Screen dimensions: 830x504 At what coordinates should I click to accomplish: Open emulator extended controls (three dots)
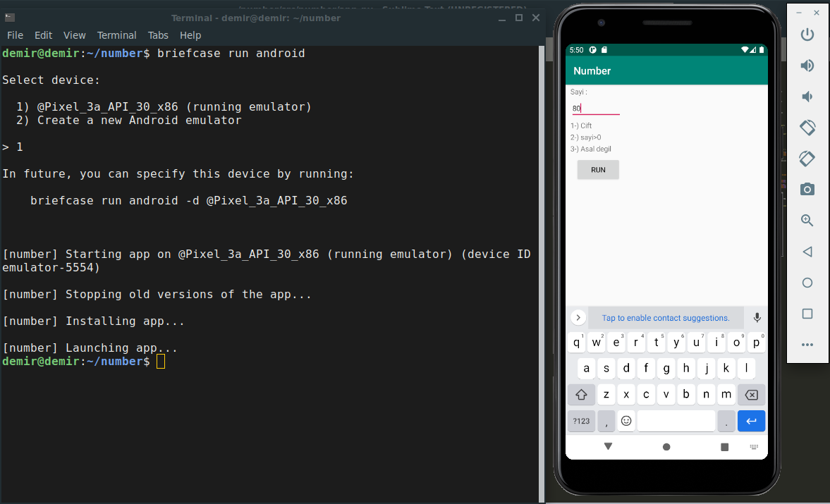click(807, 345)
